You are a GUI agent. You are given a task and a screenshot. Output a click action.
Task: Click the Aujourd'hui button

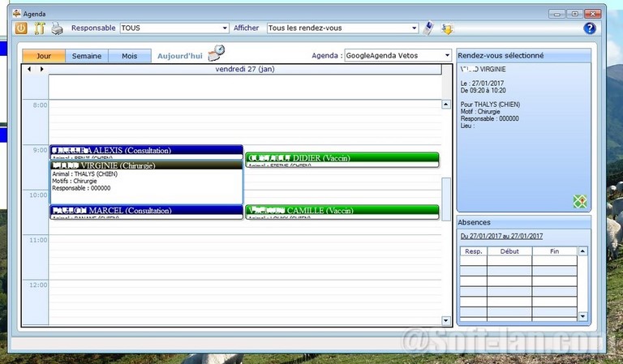179,56
